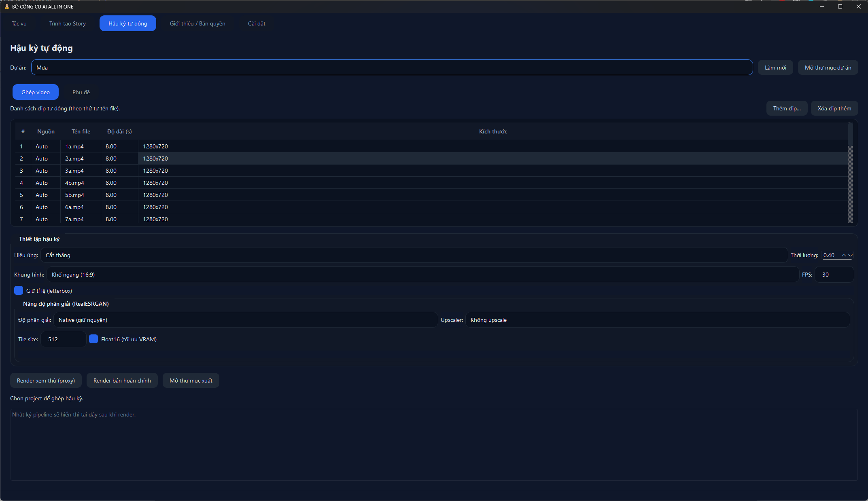Screen dimensions: 868x501
Task: Open the Cài đặt tab
Action: (x=257, y=23)
